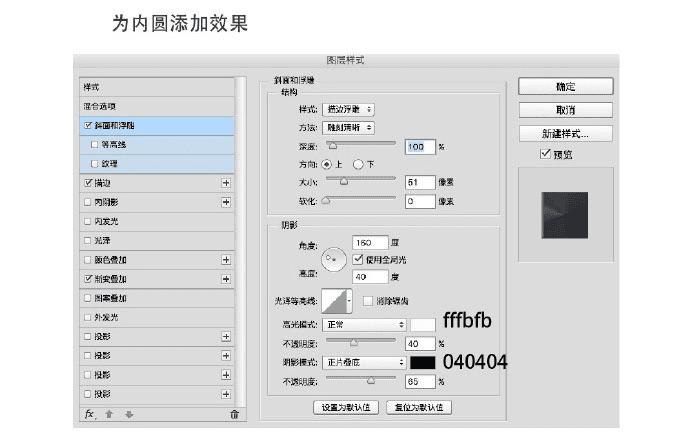Click the dark style preview thumbnail
The height and width of the screenshot is (432, 690).
(565, 215)
